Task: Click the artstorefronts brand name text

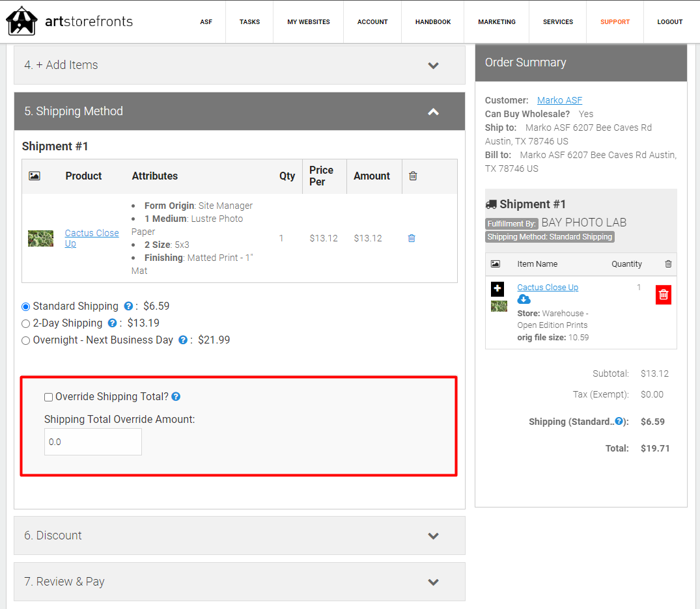Action: 89,21
